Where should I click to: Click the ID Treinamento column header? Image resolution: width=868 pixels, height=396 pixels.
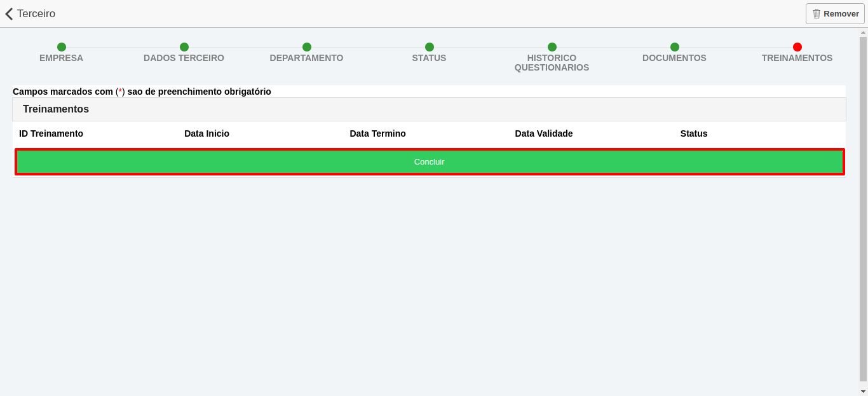(51, 133)
